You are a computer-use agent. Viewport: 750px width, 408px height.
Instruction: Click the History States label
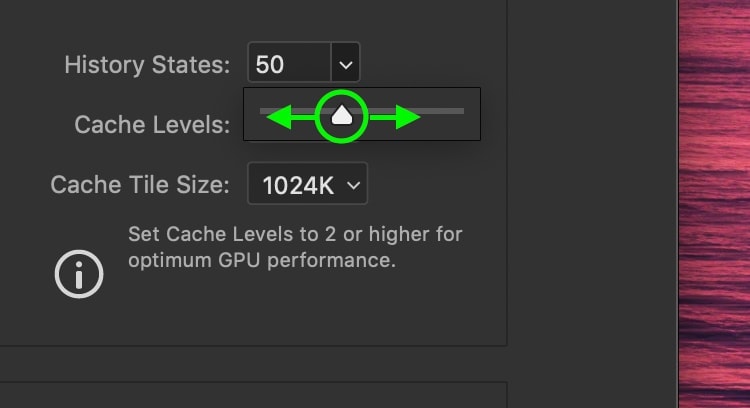click(147, 65)
